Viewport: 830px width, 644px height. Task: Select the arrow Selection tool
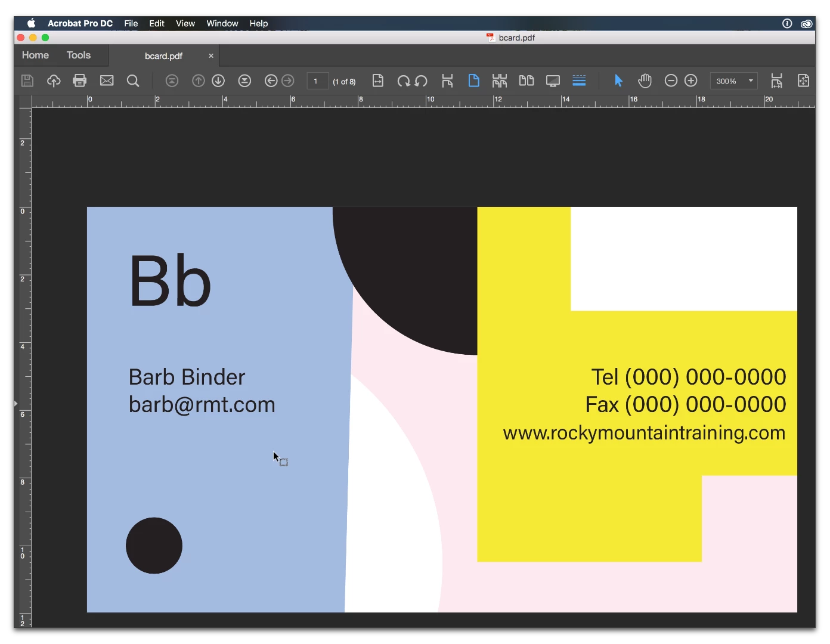pyautogui.click(x=618, y=80)
